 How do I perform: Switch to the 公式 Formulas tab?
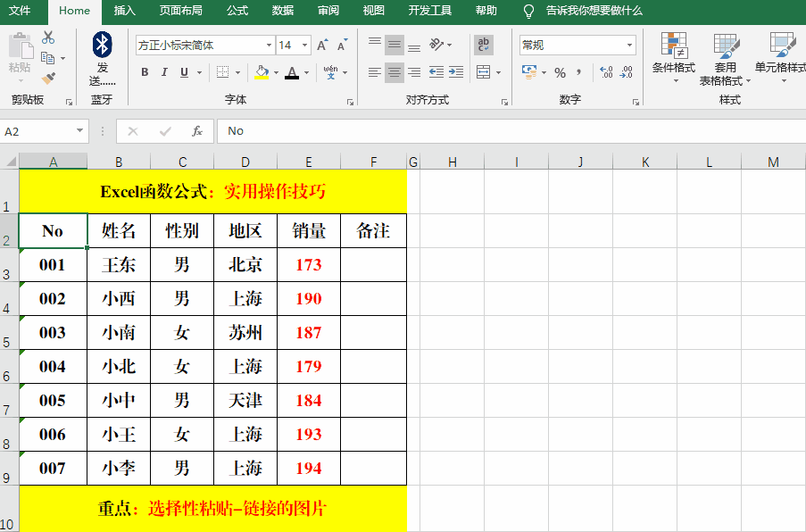point(237,11)
